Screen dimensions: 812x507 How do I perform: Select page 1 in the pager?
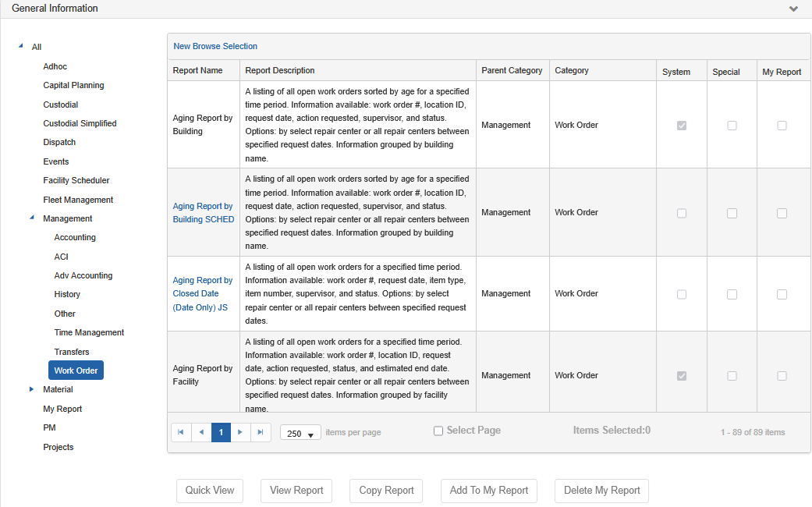pyautogui.click(x=221, y=432)
